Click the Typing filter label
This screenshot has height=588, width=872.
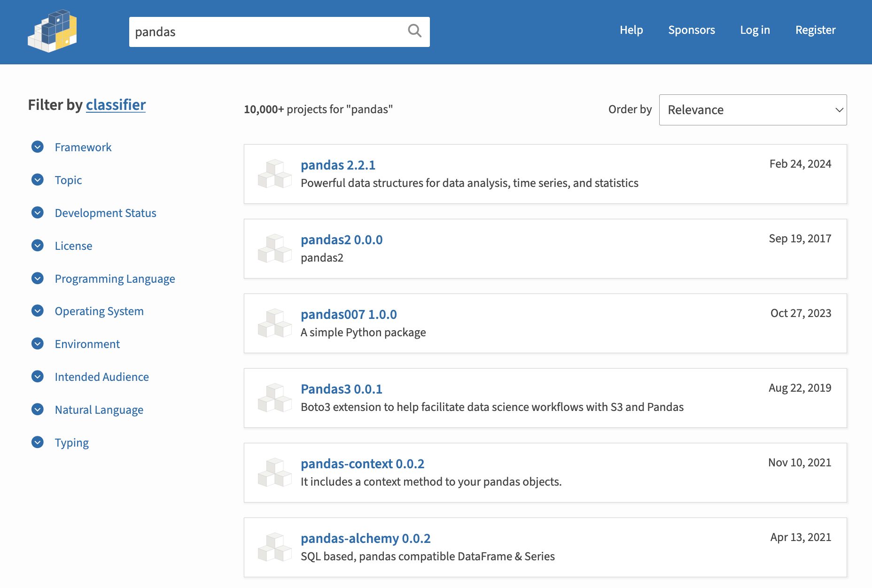point(72,443)
